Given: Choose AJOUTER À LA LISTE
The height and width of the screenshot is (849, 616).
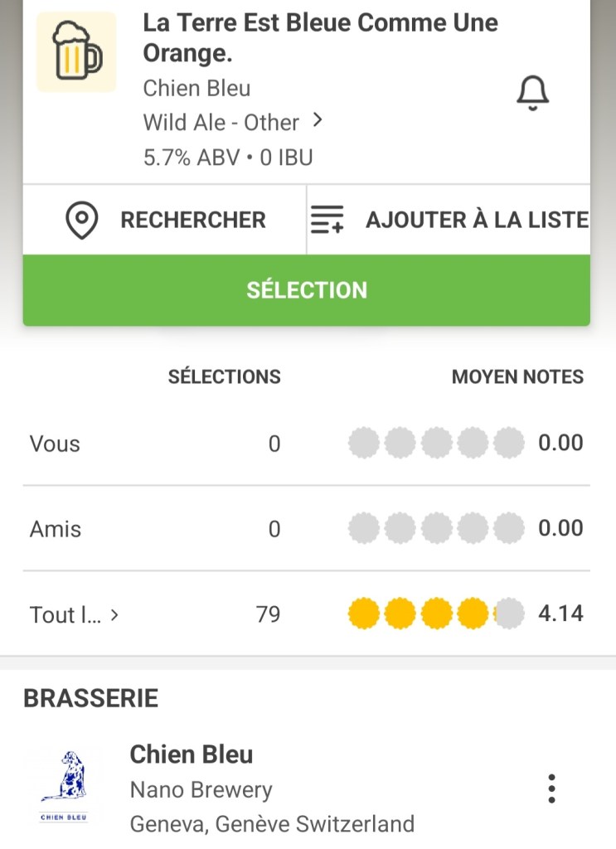Looking at the screenshot, I should 477,221.
